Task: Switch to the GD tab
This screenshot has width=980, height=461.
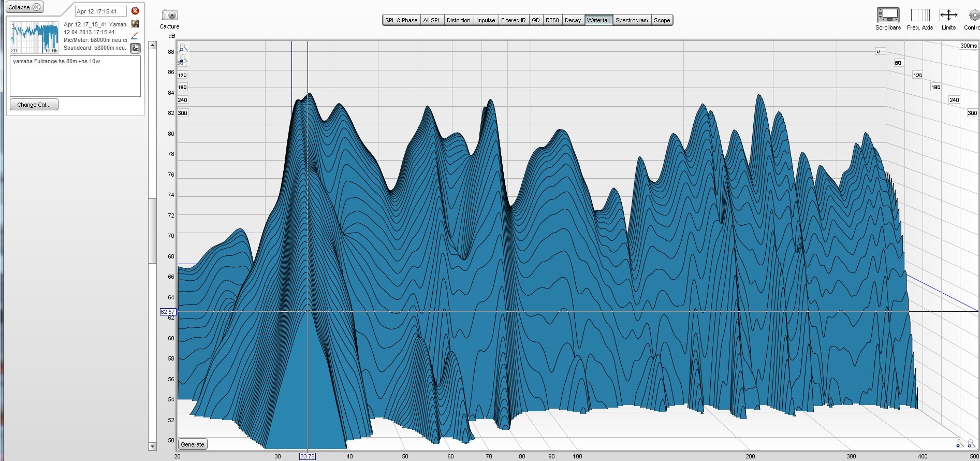Action: click(536, 20)
